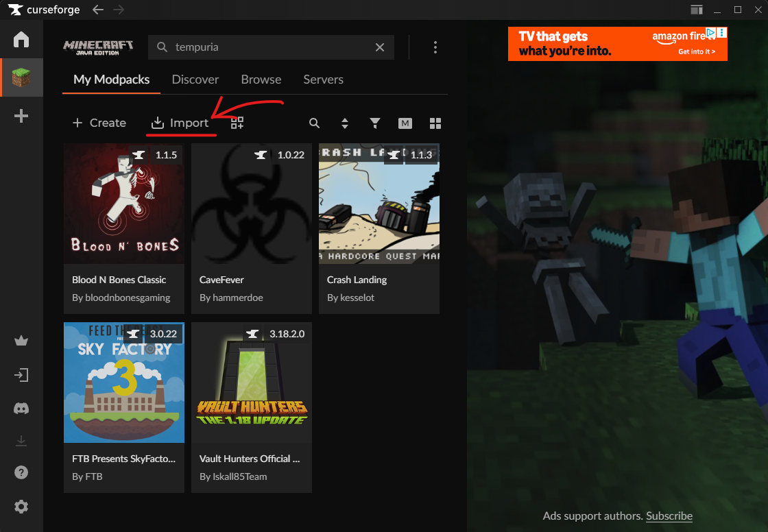Open the CaveFever modpack thumbnail
The image size is (768, 532).
(x=251, y=204)
